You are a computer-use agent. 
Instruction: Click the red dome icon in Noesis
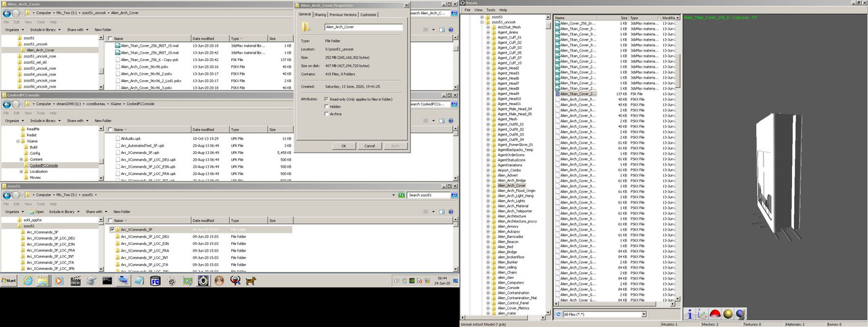[x=714, y=314]
